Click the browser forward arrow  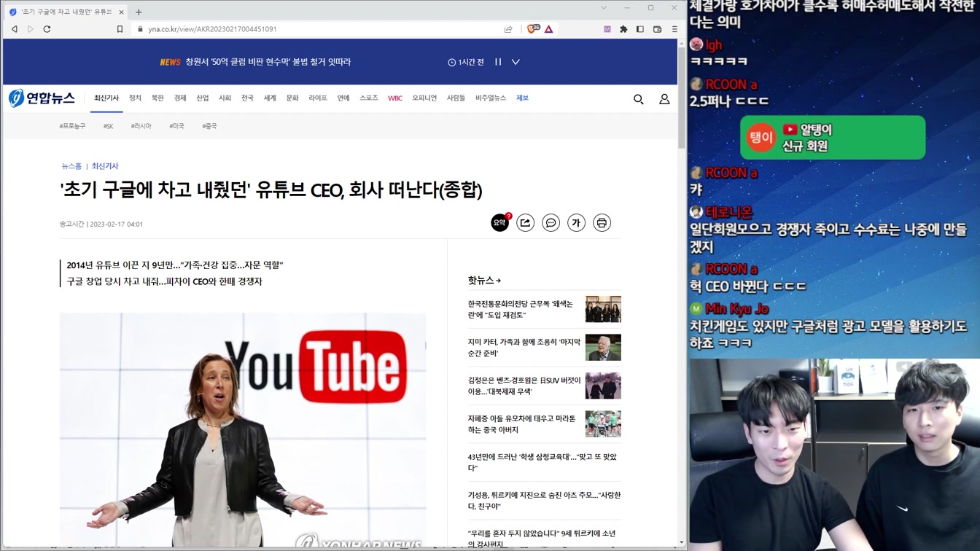31,29
